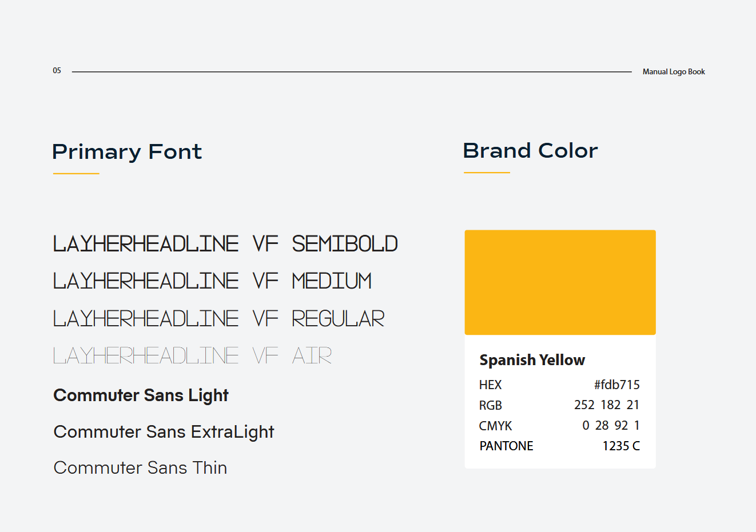Select the page number 05
Screen dimensions: 756x532
[x=57, y=71]
